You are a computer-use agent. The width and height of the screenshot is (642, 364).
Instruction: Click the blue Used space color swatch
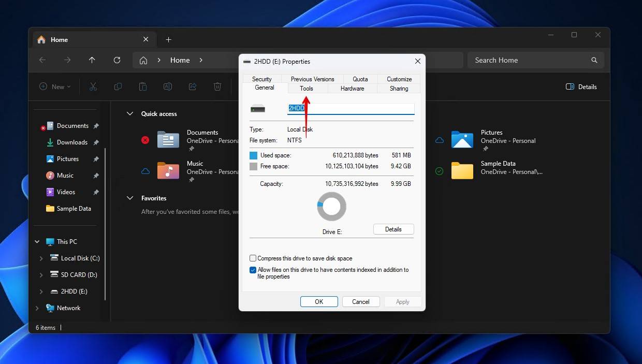[x=253, y=155]
